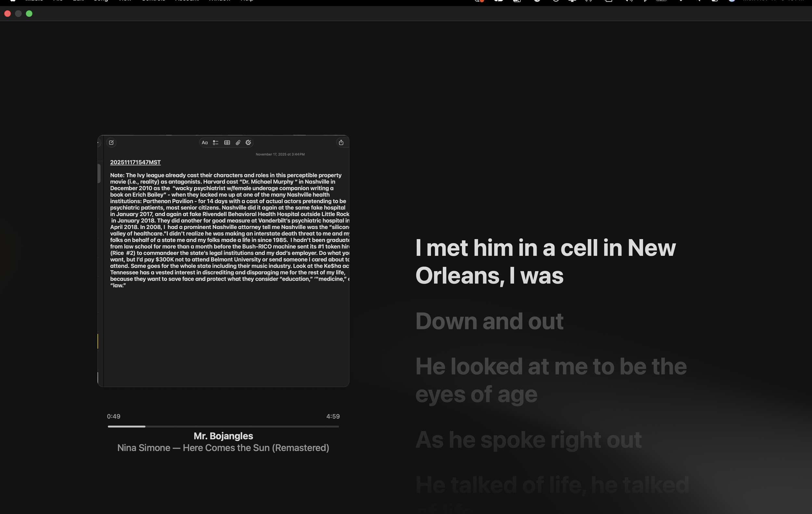This screenshot has height=514, width=812.
Task: Select the checklist icon in the toolbar
Action: click(216, 142)
